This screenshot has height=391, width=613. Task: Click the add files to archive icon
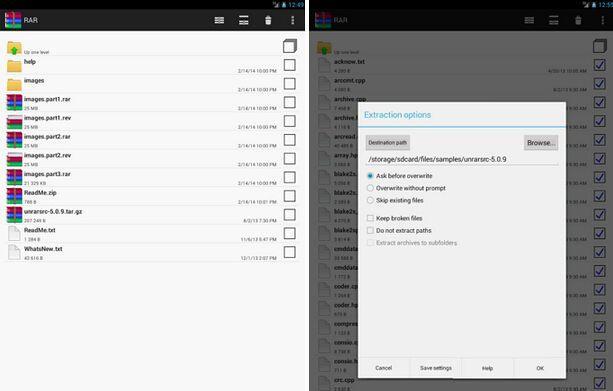(219, 20)
